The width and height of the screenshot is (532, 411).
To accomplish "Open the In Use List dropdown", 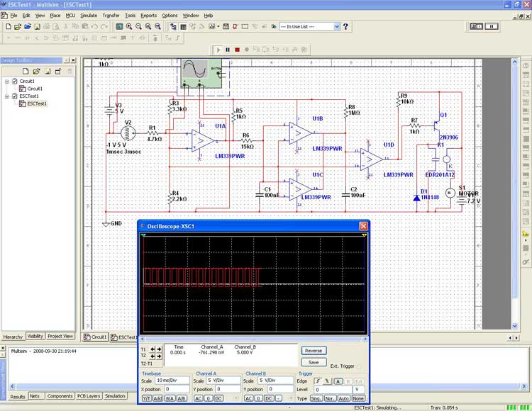I will coord(336,26).
